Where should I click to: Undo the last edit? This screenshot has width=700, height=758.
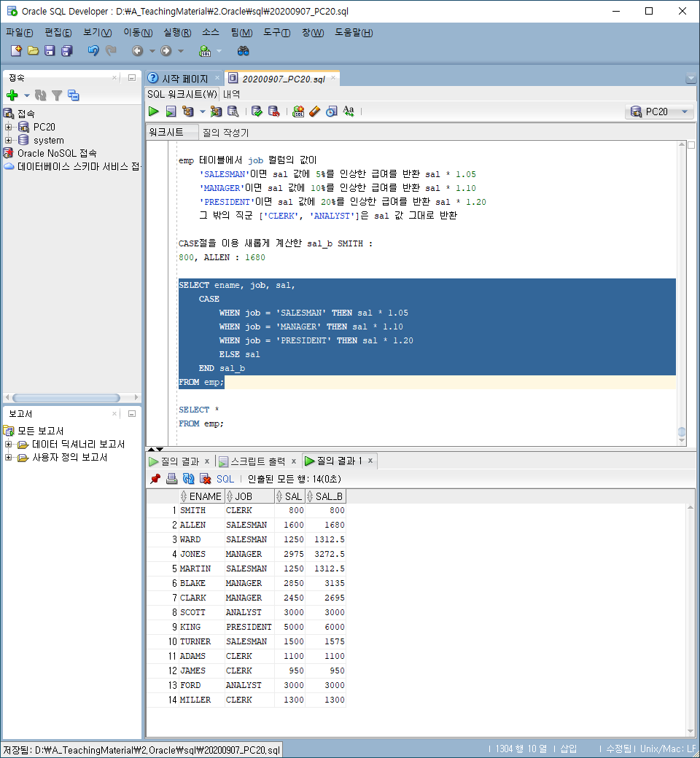coord(93,51)
